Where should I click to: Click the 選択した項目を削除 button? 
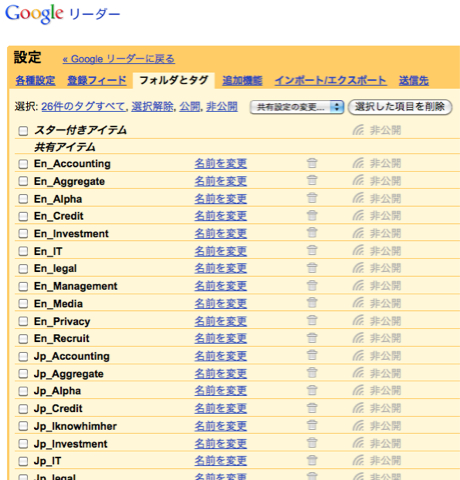(x=400, y=107)
